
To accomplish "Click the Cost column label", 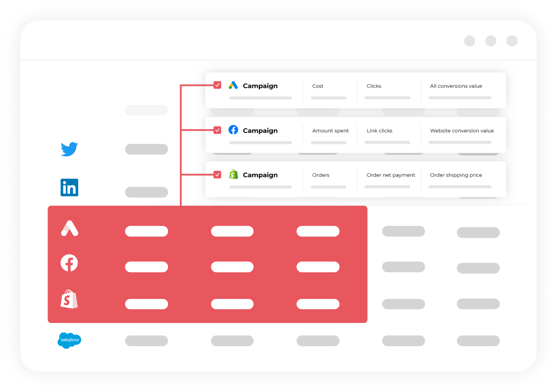I will tap(318, 86).
